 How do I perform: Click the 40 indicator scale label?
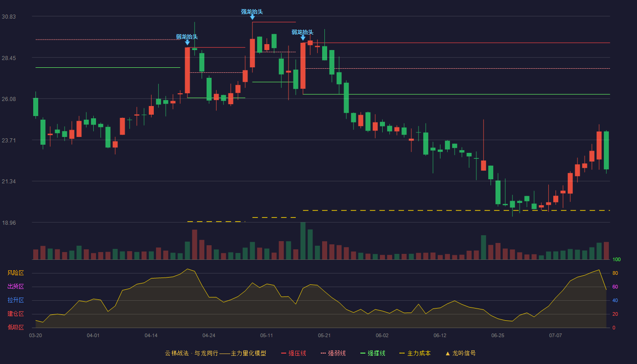click(615, 300)
